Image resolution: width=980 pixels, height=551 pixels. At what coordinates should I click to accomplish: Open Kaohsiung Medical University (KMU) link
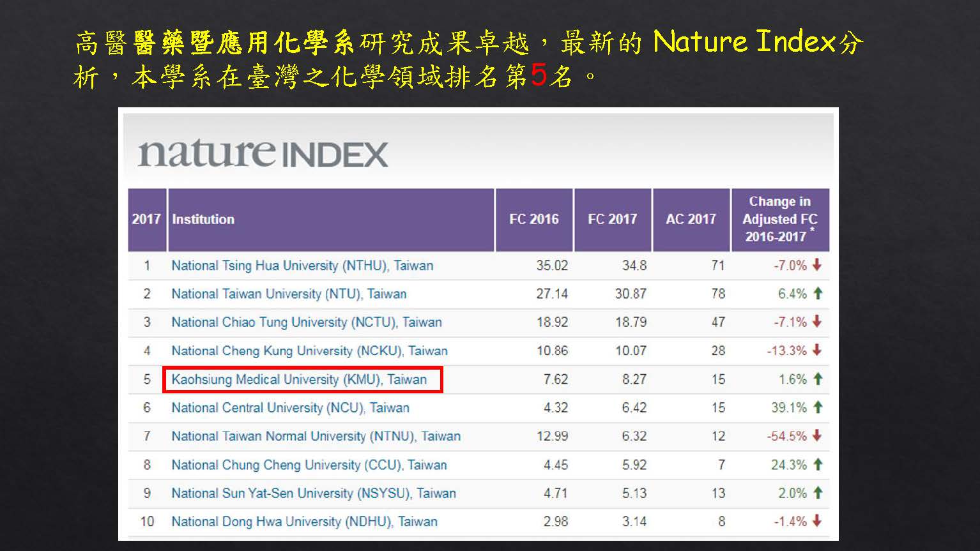pyautogui.click(x=299, y=379)
